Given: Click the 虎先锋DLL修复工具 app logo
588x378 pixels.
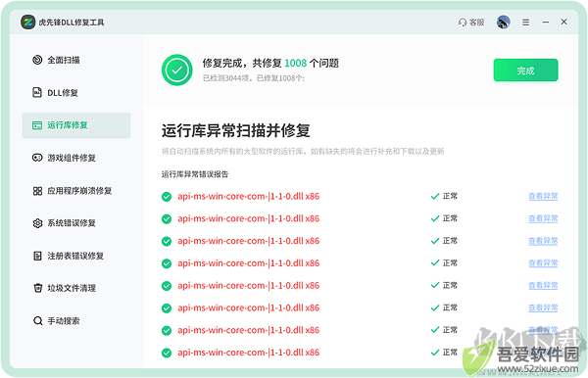Looking at the screenshot, I should [x=27, y=23].
